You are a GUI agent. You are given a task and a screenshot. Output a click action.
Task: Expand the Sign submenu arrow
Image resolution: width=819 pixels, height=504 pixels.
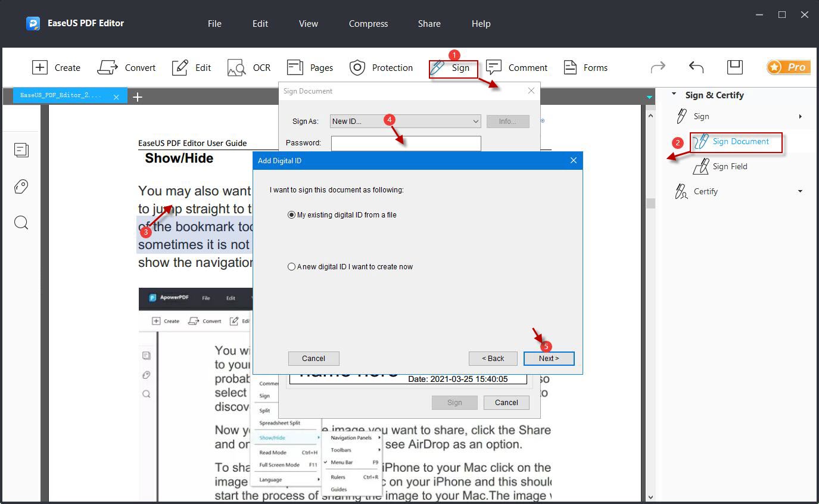[x=801, y=116]
